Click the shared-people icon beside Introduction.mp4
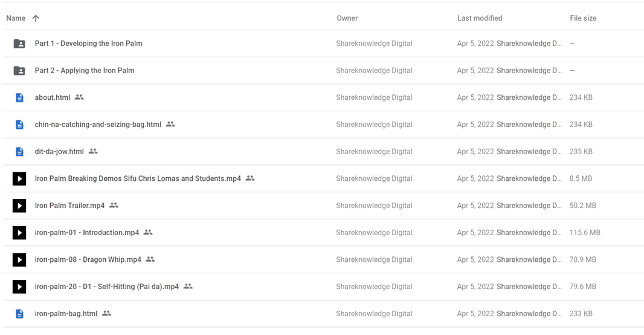This screenshot has width=644, height=335. click(148, 232)
